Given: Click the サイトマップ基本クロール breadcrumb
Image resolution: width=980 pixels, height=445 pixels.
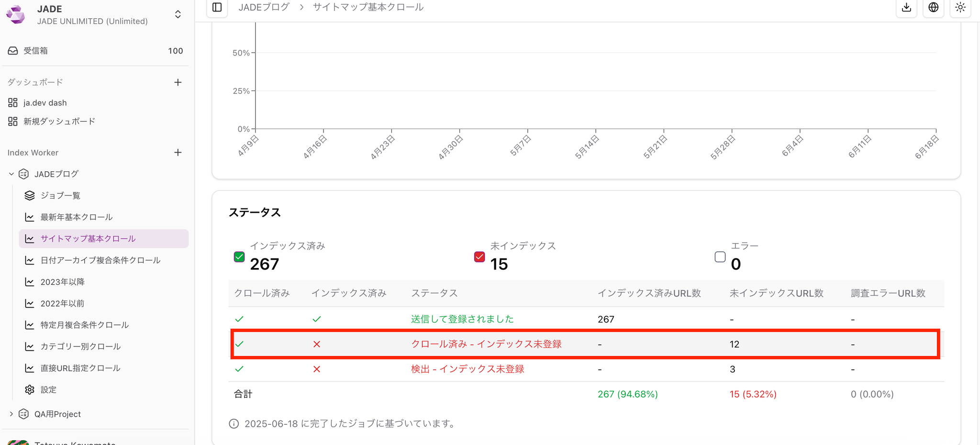Looking at the screenshot, I should click(368, 7).
